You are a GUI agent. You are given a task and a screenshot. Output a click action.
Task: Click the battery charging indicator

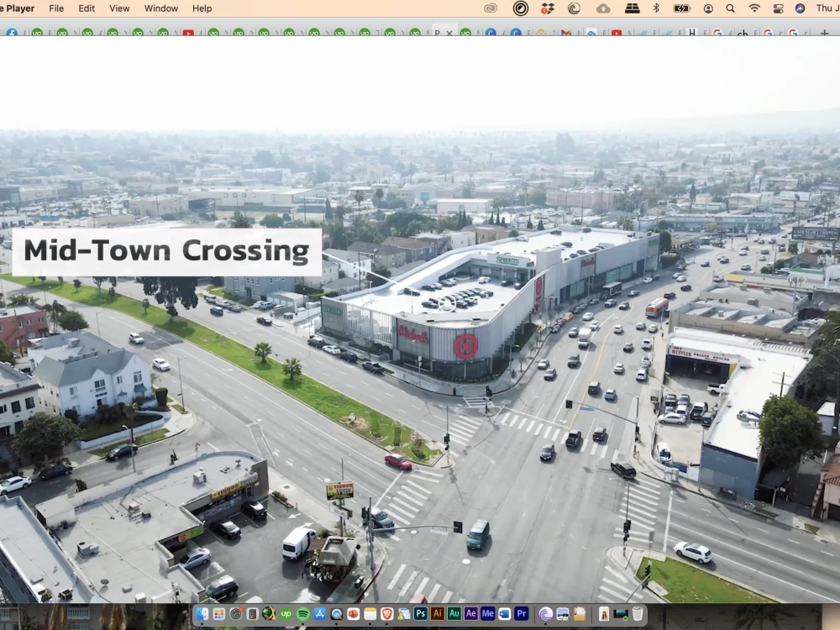click(x=681, y=8)
